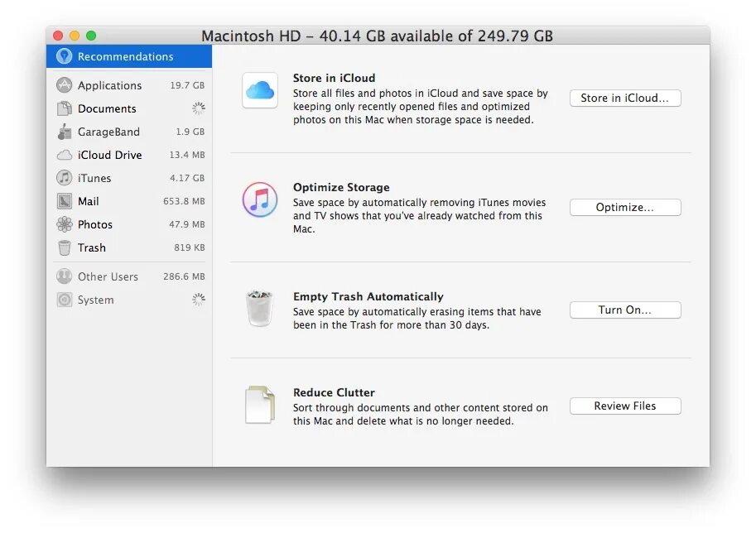Image resolution: width=756 pixels, height=533 pixels.
Task: Select Documents in the sidebar
Action: [x=129, y=108]
